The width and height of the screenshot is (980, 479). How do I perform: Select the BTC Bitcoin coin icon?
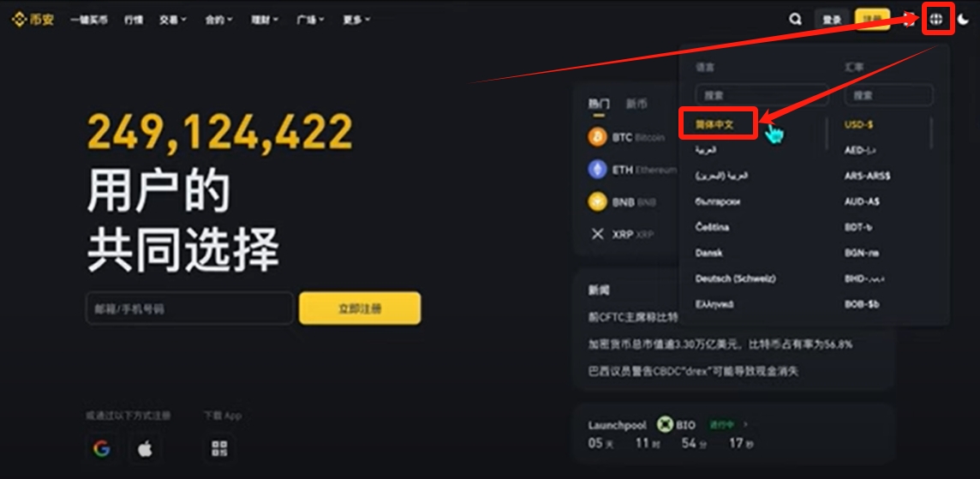597,137
